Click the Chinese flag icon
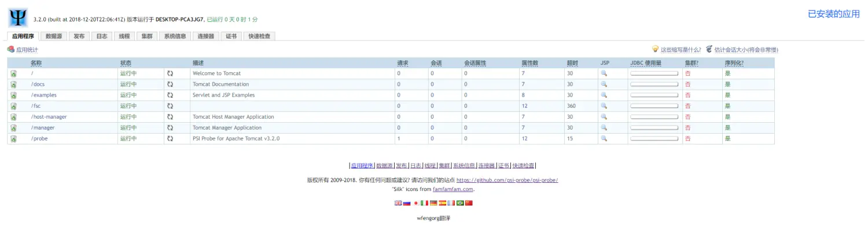The image size is (868, 239). (469, 203)
